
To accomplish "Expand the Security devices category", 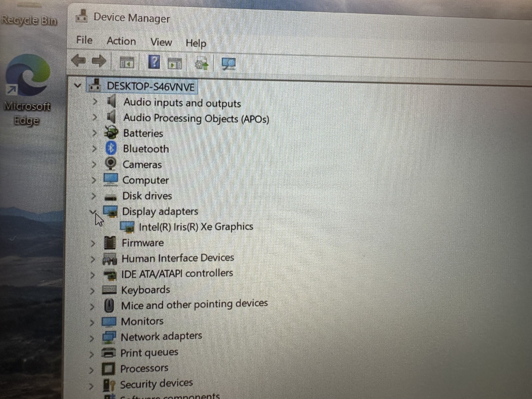I will point(91,386).
